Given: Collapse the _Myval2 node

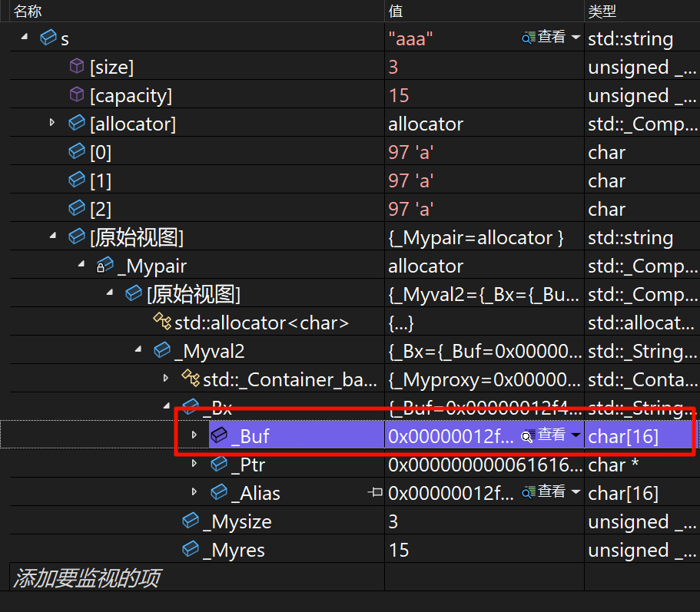Looking at the screenshot, I should [138, 349].
